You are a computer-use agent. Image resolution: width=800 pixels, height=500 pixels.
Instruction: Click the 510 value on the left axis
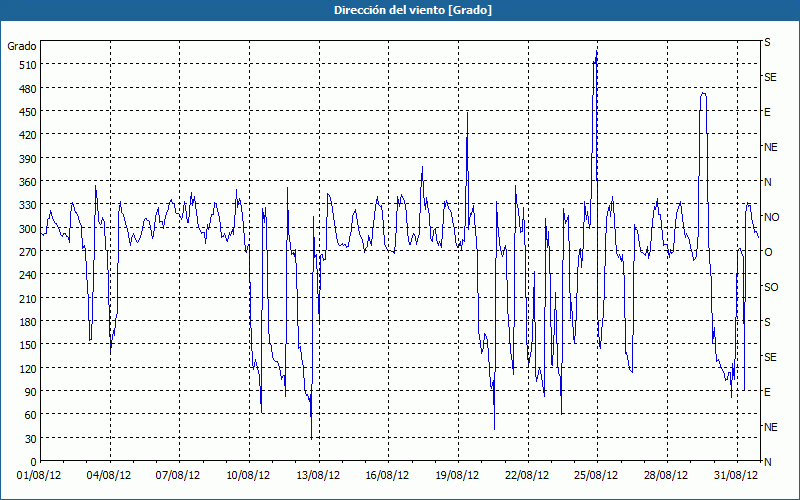click(27, 65)
